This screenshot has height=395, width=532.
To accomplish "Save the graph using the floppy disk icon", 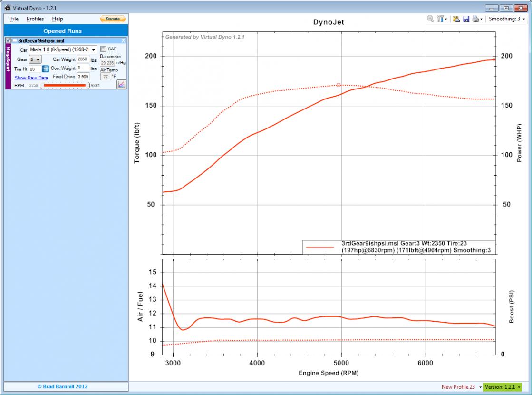I will 466,19.
